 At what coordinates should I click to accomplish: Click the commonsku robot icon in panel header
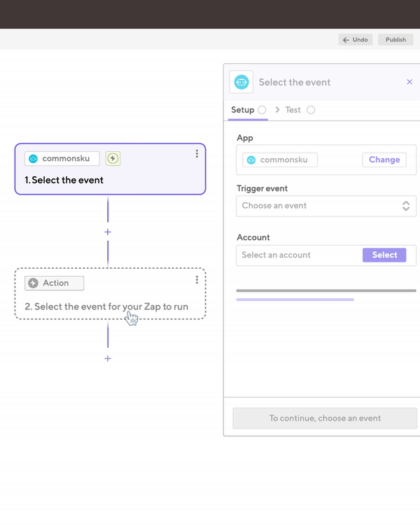click(x=241, y=82)
